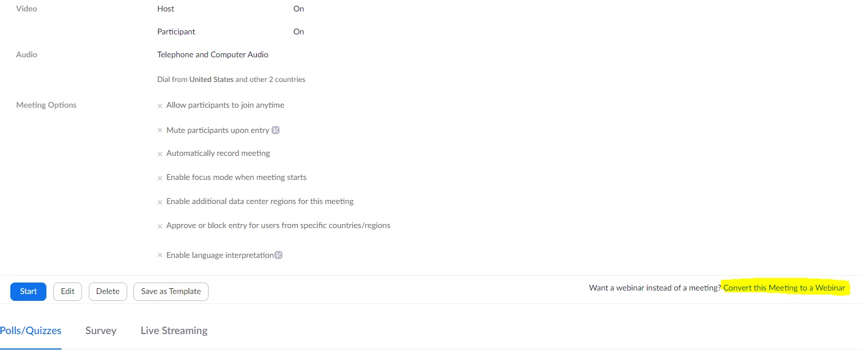The height and width of the screenshot is (353, 868).
Task: Open the Survey tab
Action: point(101,331)
